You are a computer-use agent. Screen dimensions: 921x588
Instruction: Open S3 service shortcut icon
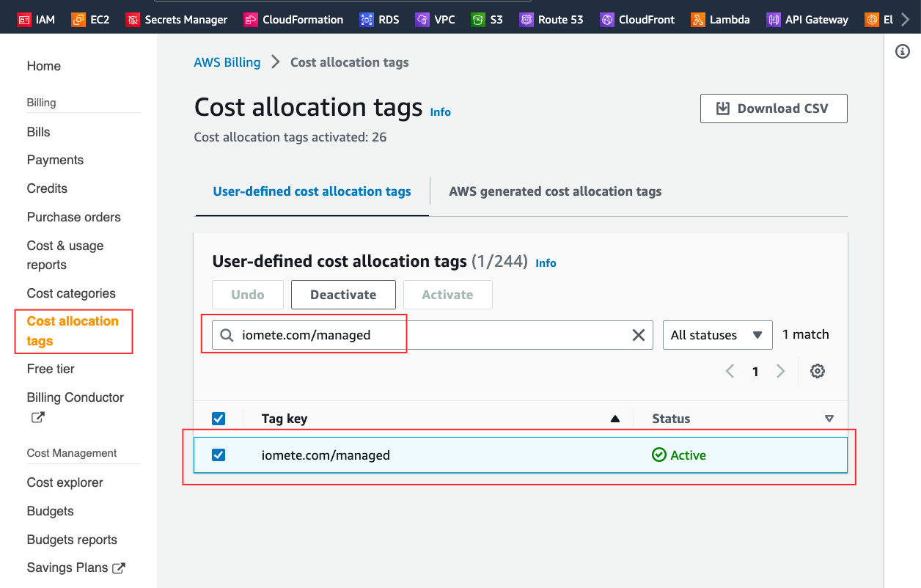tap(478, 20)
